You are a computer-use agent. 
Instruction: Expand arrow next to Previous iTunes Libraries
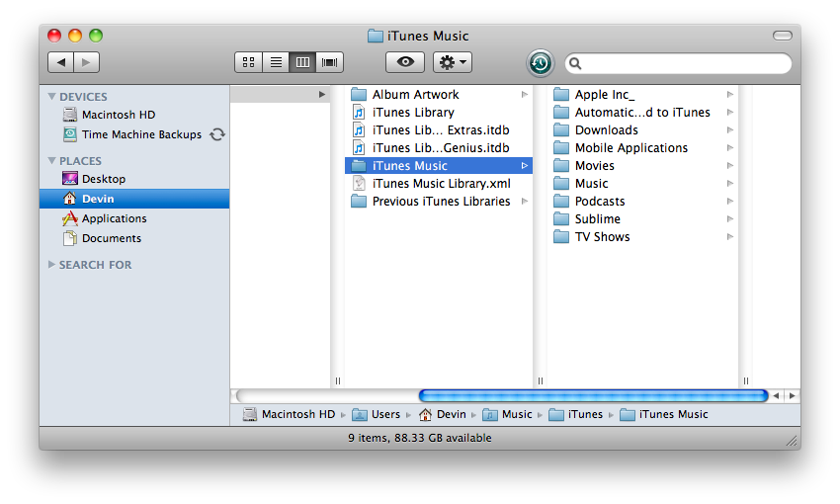pyautogui.click(x=525, y=202)
